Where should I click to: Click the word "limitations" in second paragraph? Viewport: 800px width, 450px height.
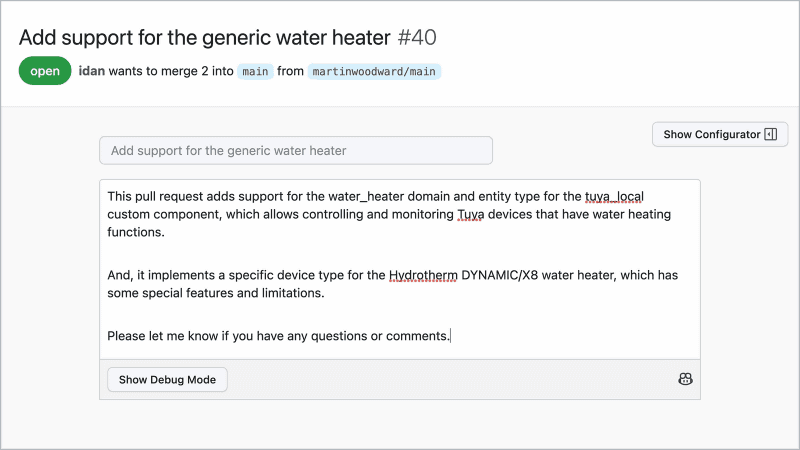click(288, 294)
